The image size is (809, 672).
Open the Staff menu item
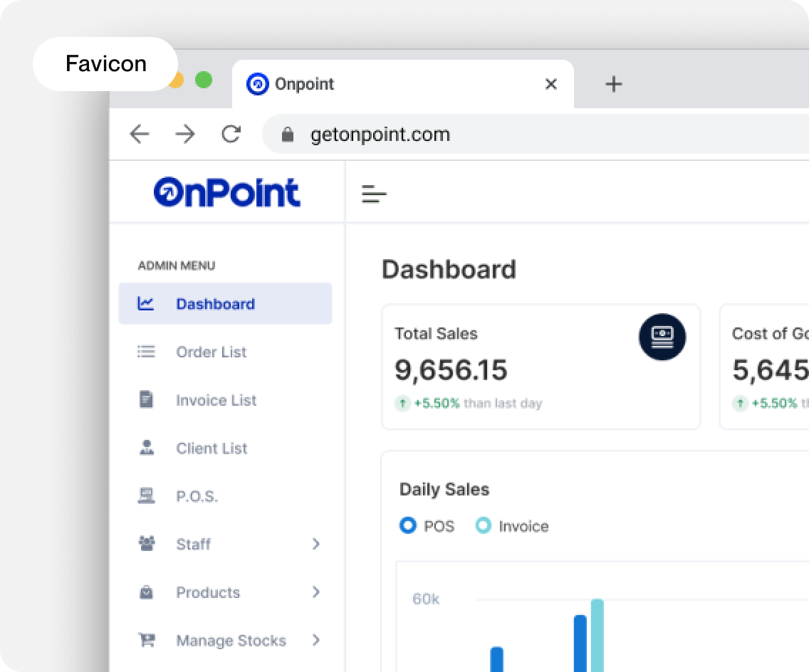point(226,544)
